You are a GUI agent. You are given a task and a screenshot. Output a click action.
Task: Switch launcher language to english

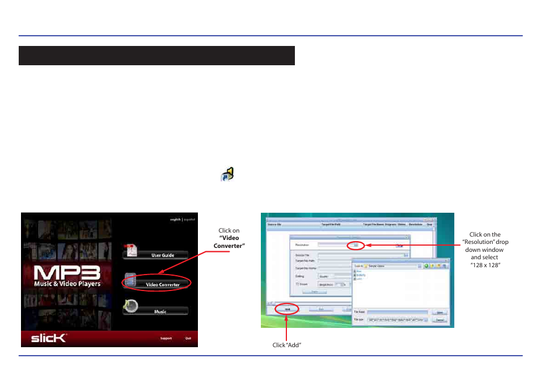click(175, 219)
